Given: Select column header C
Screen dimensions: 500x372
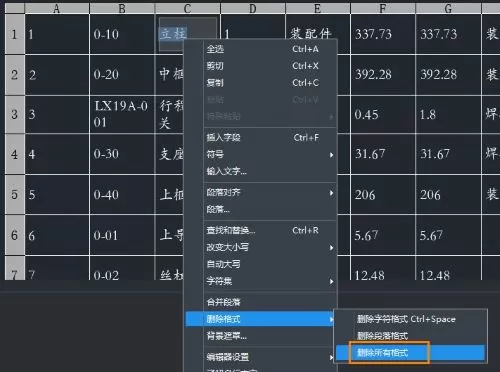Looking at the screenshot, I should [188, 9].
